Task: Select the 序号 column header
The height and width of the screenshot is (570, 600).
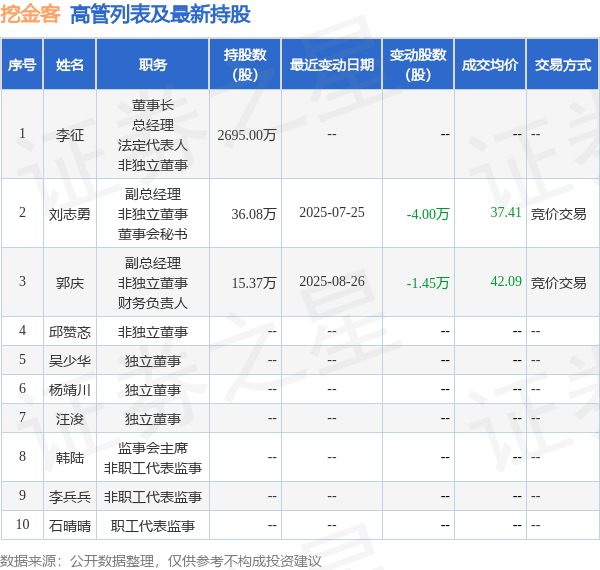Action: tap(22, 64)
